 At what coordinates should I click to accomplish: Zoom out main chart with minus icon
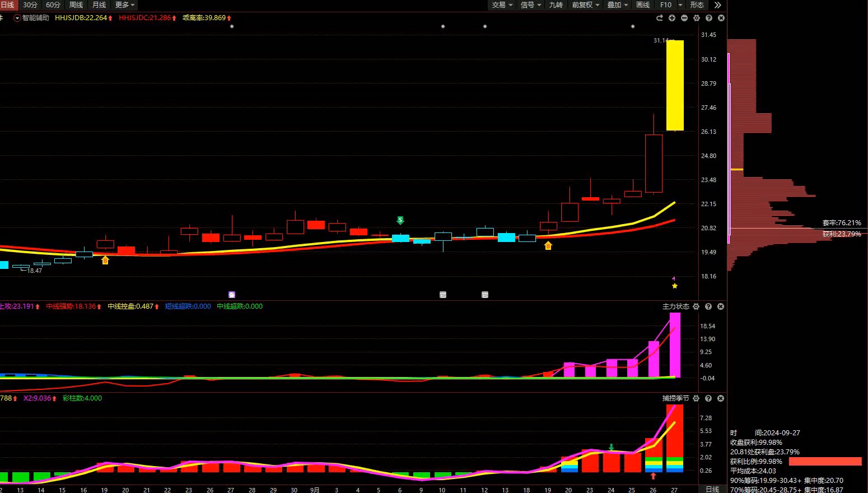(x=684, y=18)
